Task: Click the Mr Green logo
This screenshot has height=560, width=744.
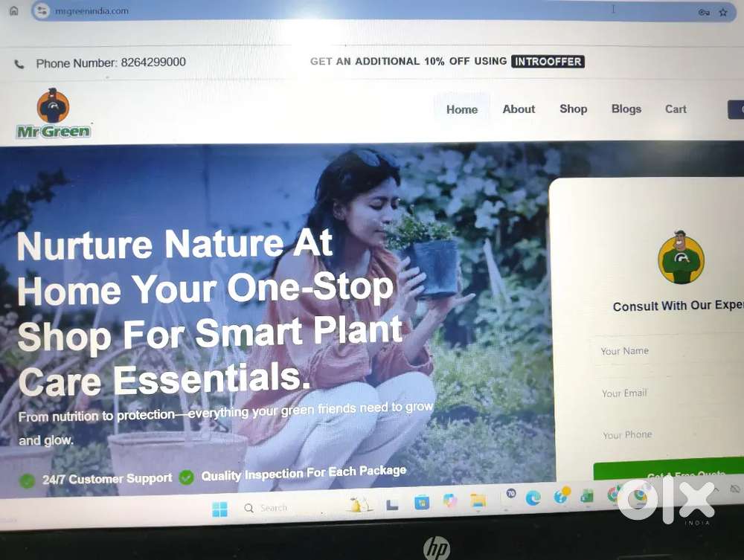Action: [53, 113]
